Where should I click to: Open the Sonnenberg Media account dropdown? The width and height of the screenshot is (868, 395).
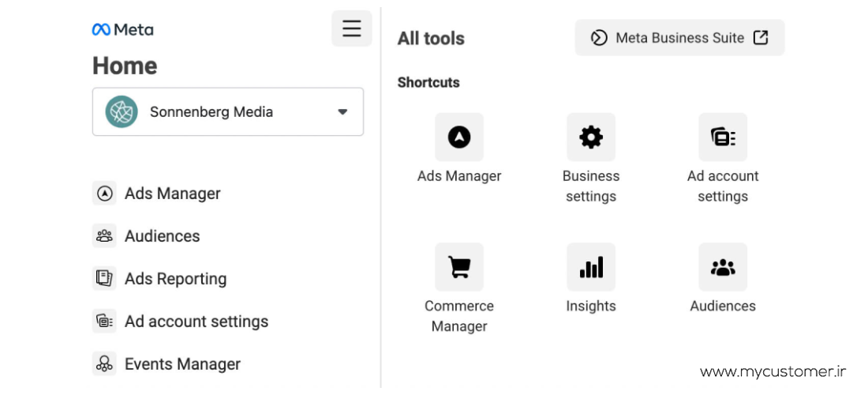tap(227, 112)
